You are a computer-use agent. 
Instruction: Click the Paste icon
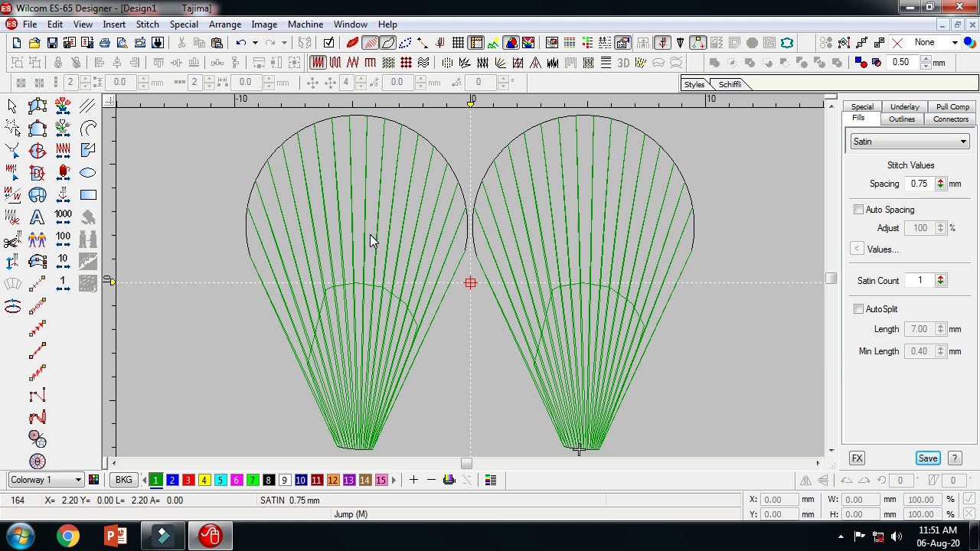pos(217,43)
